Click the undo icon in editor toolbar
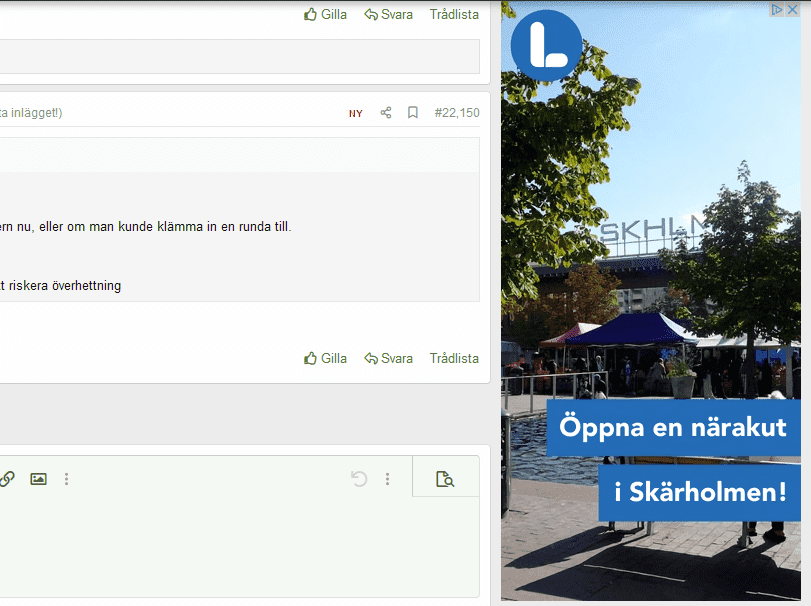Viewport: 811px width, 606px height. (359, 479)
